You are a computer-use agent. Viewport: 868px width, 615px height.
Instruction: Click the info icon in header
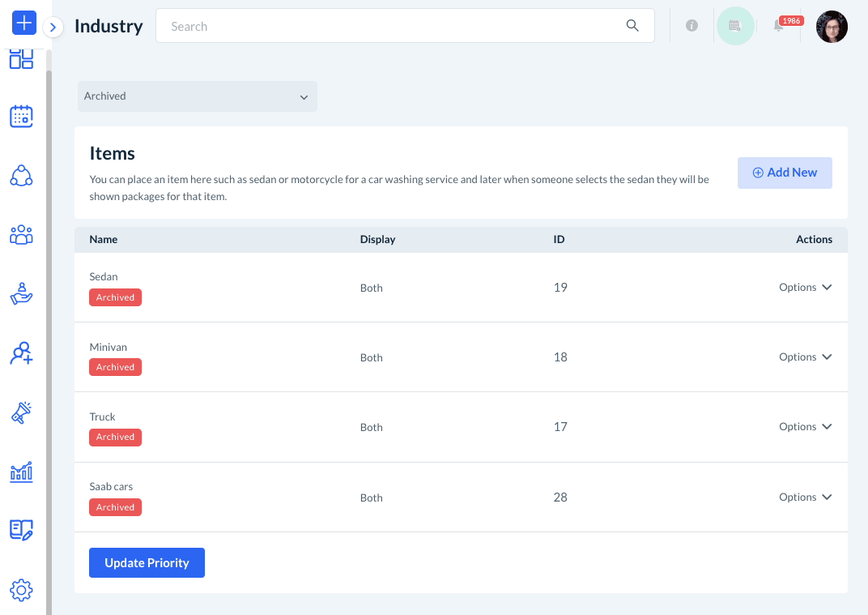click(691, 26)
